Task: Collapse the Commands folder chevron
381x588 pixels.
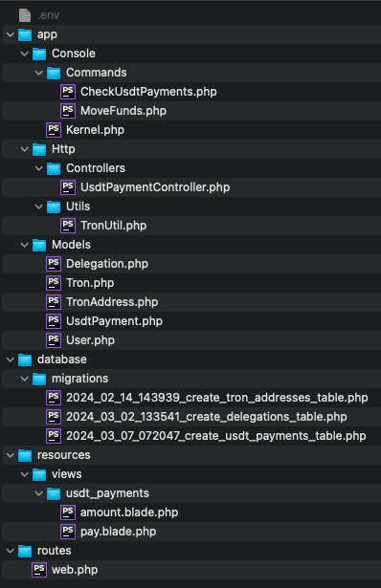Action: (x=39, y=73)
